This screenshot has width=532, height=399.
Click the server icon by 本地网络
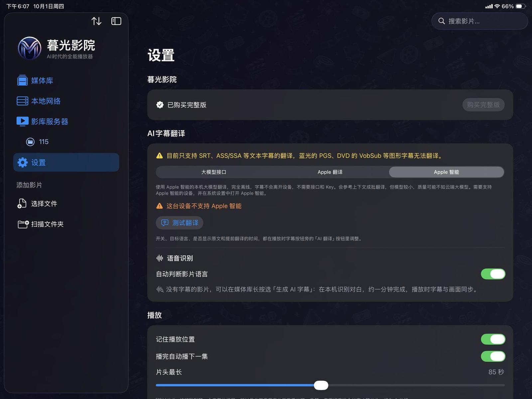pos(22,101)
